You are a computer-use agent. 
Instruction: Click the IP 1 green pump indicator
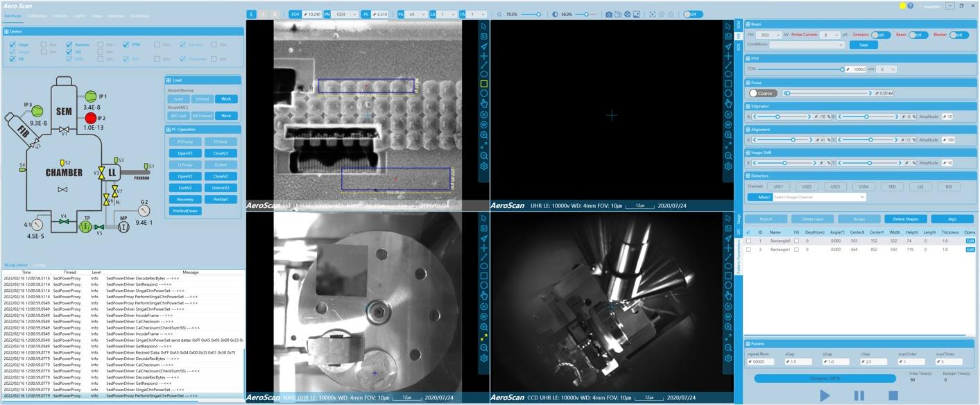(90, 96)
